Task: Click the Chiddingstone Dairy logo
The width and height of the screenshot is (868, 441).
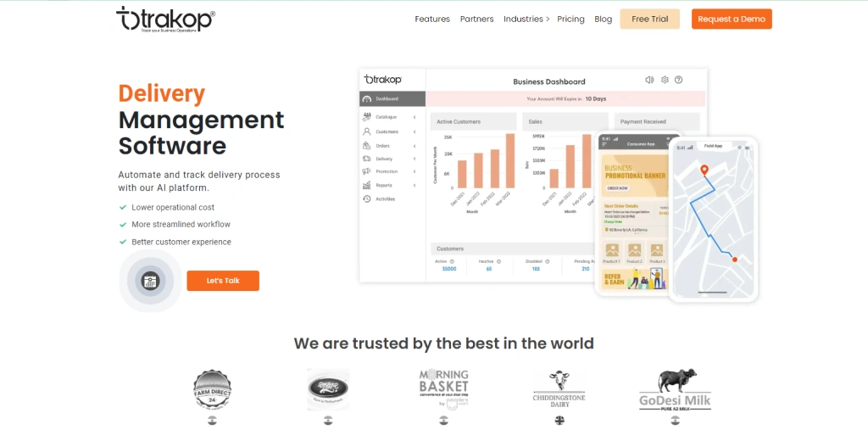Action: (559, 389)
